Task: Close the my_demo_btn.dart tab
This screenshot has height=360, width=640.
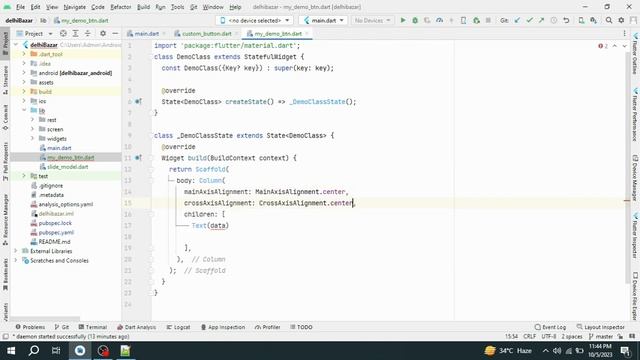Action: pos(307,33)
